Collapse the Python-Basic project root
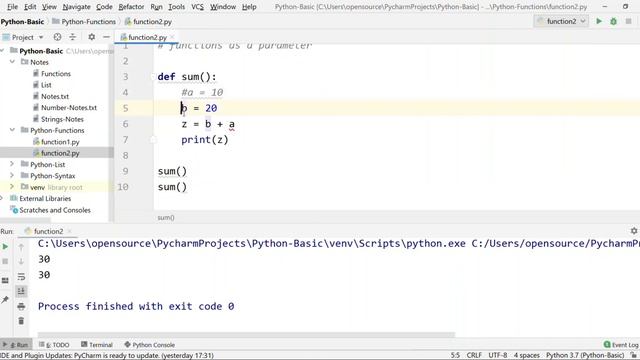Image resolution: width=640 pixels, height=360 pixels. click(2, 51)
